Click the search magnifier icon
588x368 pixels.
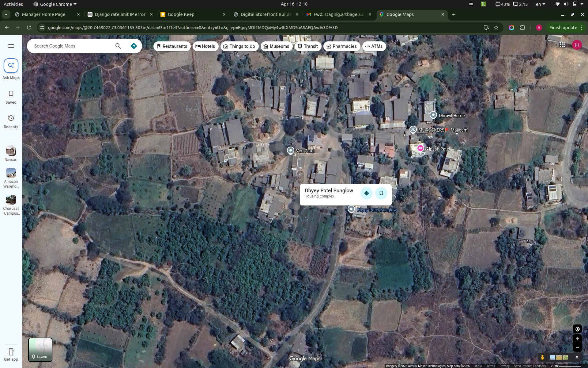coord(118,46)
